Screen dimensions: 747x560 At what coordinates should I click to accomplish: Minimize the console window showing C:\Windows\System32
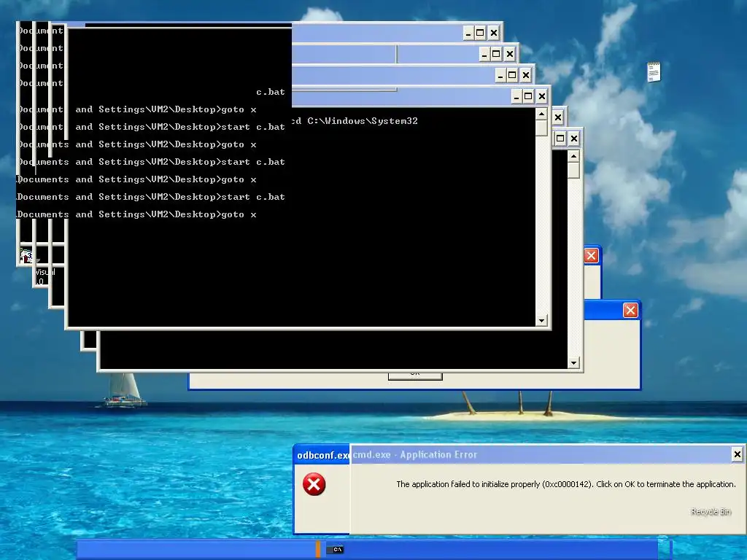tap(516, 97)
